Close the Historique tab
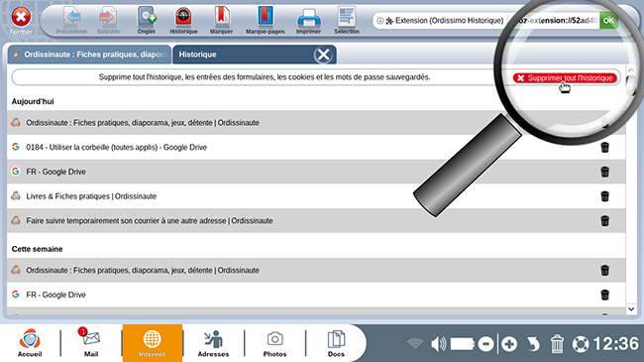This screenshot has width=644, height=362. pos(323,55)
